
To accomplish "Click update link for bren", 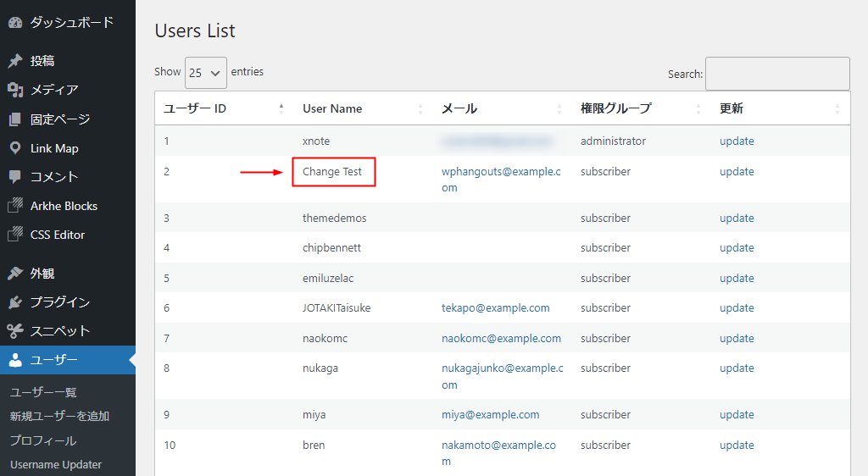I will pos(737,445).
